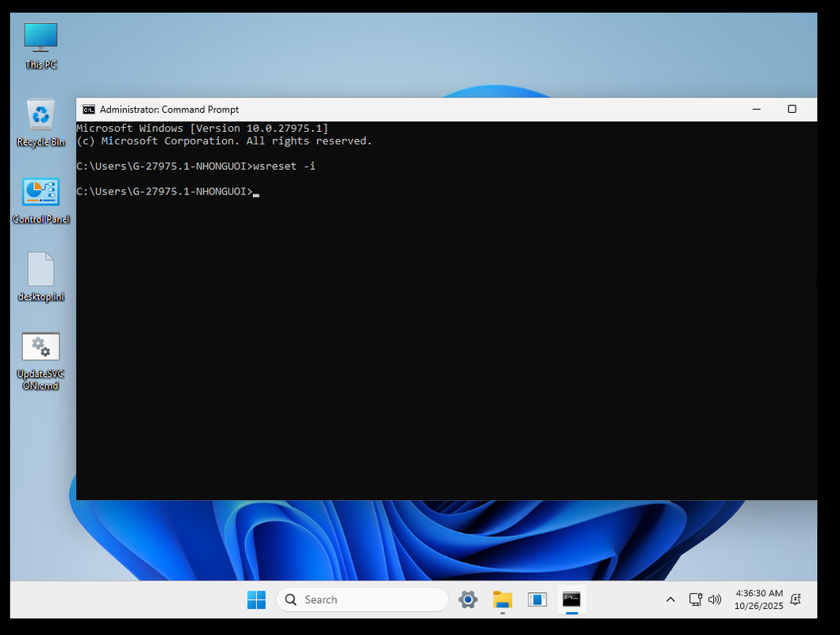Viewport: 840px width, 635px height.
Task: Select the desktop.ini file icon
Action: pyautogui.click(x=40, y=277)
